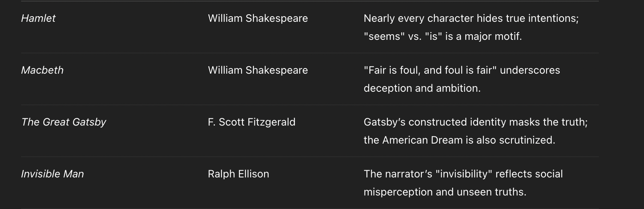Click "Nearly every character hides true intentions" text
The height and width of the screenshot is (209, 644).
coord(471,18)
